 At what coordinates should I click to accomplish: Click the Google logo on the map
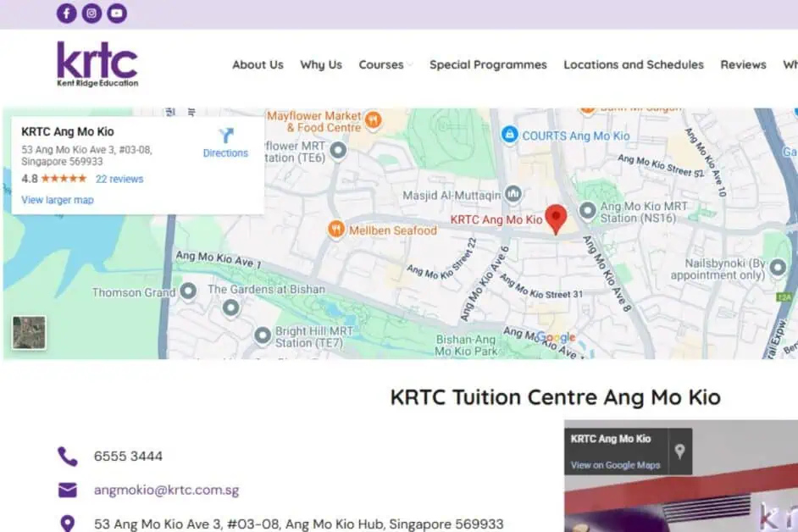(556, 337)
